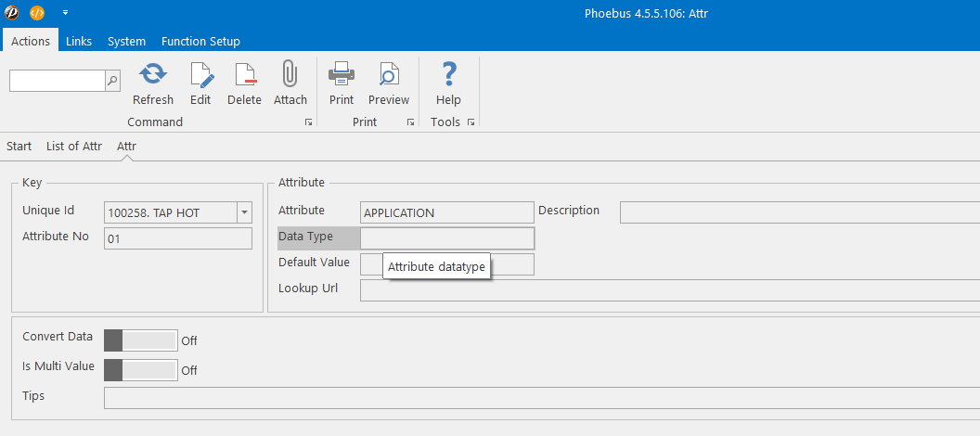Image resolution: width=980 pixels, height=436 pixels.
Task: Toggle the Is Multi Value switch
Action: pyautogui.click(x=141, y=370)
